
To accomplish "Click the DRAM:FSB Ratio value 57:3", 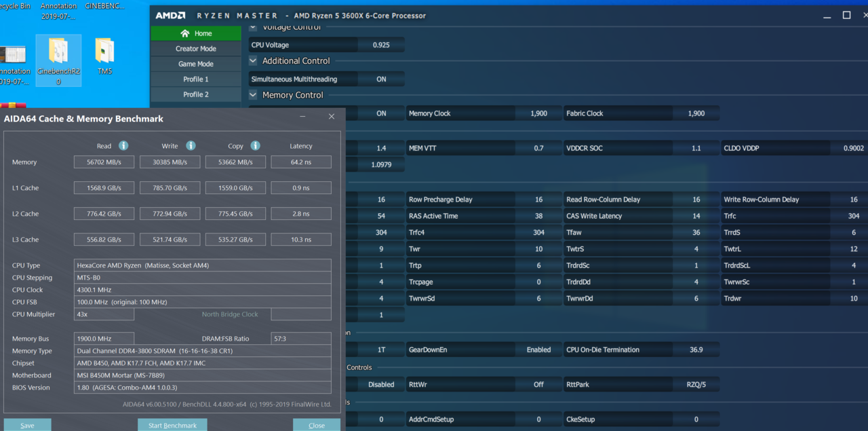I will tap(301, 339).
